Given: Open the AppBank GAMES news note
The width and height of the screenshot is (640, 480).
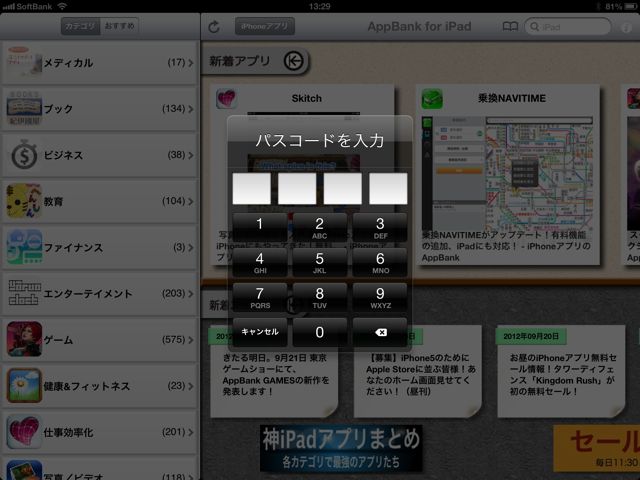Looking at the screenshot, I should [274, 371].
